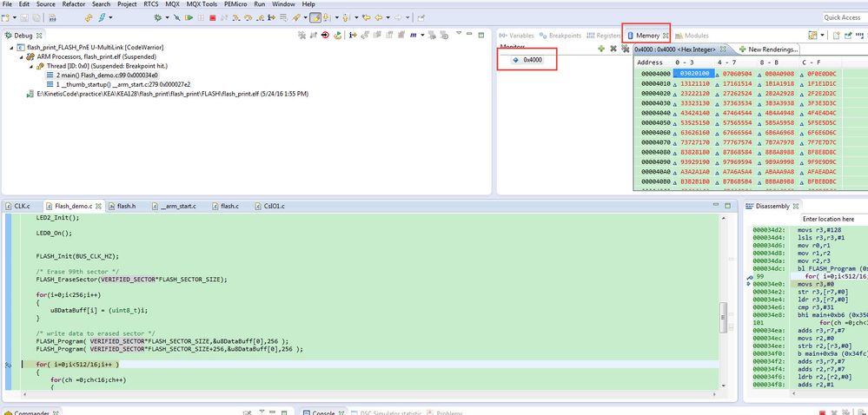Open dropdown beside Memory view's first icon
The width and height of the screenshot is (868, 415).
[x=822, y=36]
